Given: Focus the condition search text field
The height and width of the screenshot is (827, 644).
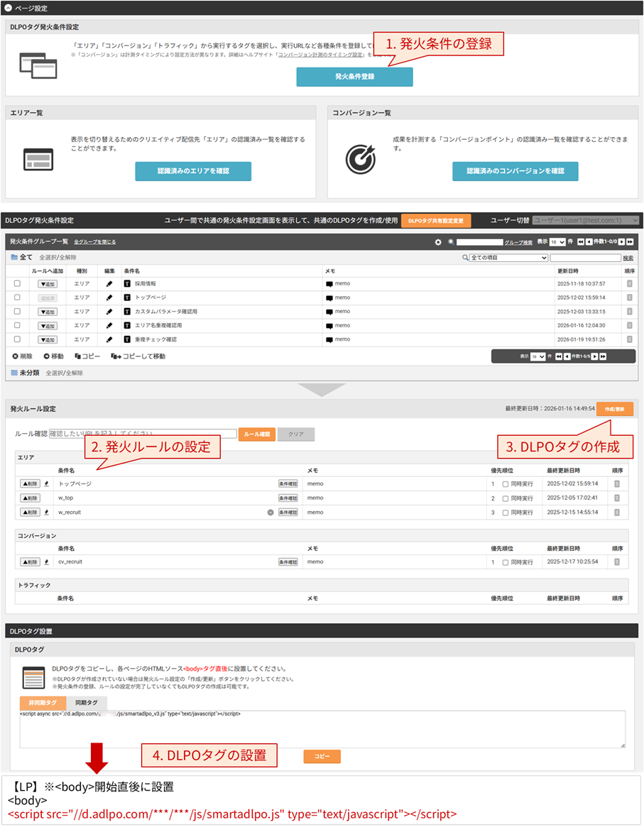Looking at the screenshot, I should tap(586, 258).
